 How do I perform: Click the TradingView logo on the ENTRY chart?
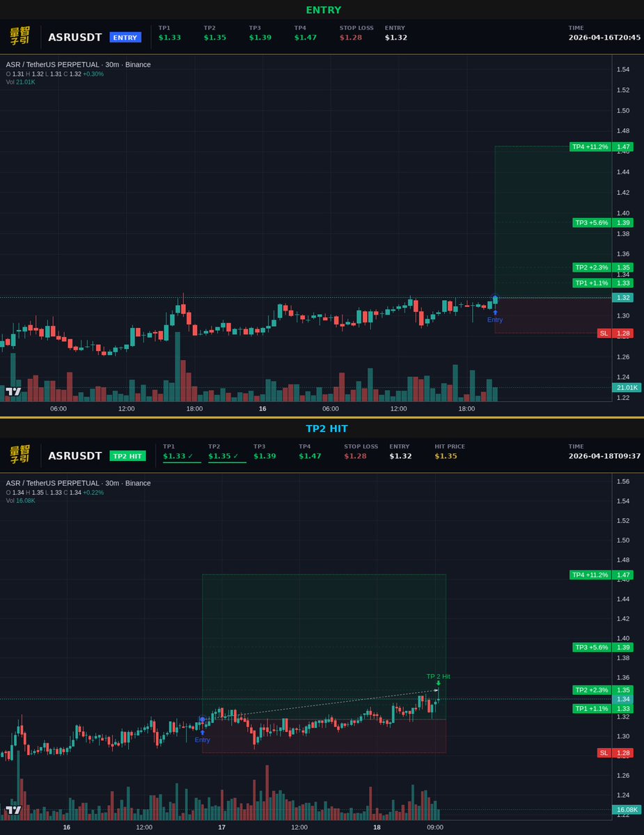click(13, 392)
